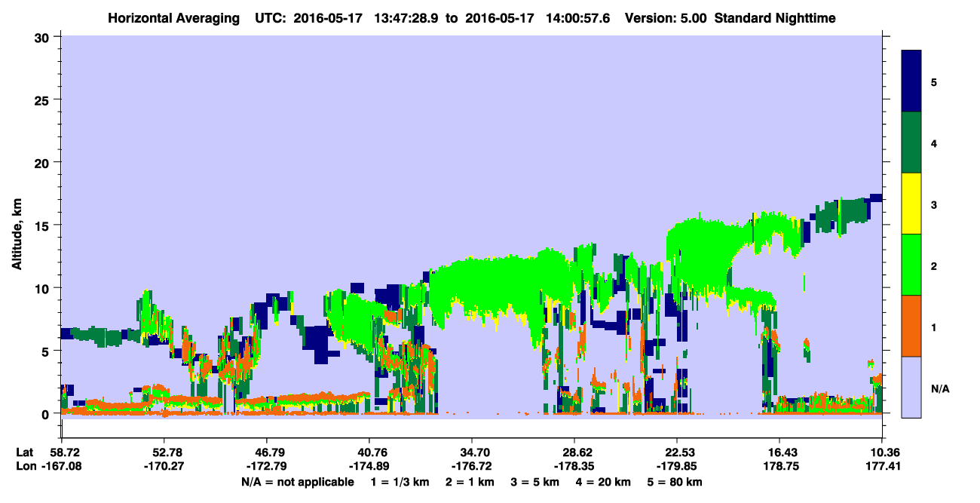Click longitude value '-170.27'

point(164,466)
